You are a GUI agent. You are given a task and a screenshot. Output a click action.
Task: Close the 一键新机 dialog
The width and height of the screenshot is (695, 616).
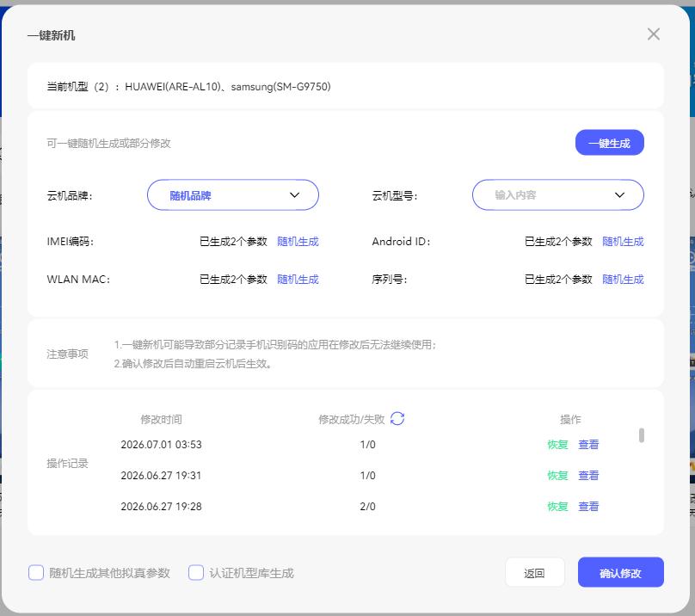654,34
